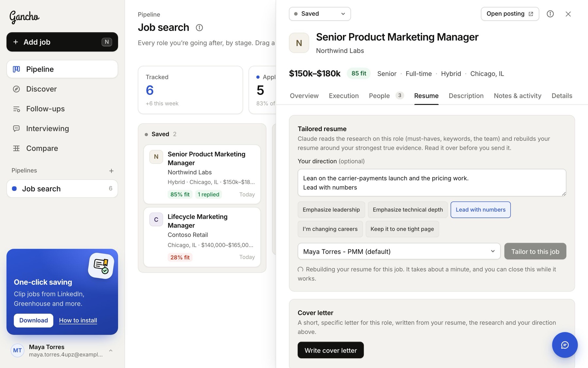588x368 pixels.
Task: Switch to the Overview tab
Action: (x=304, y=96)
